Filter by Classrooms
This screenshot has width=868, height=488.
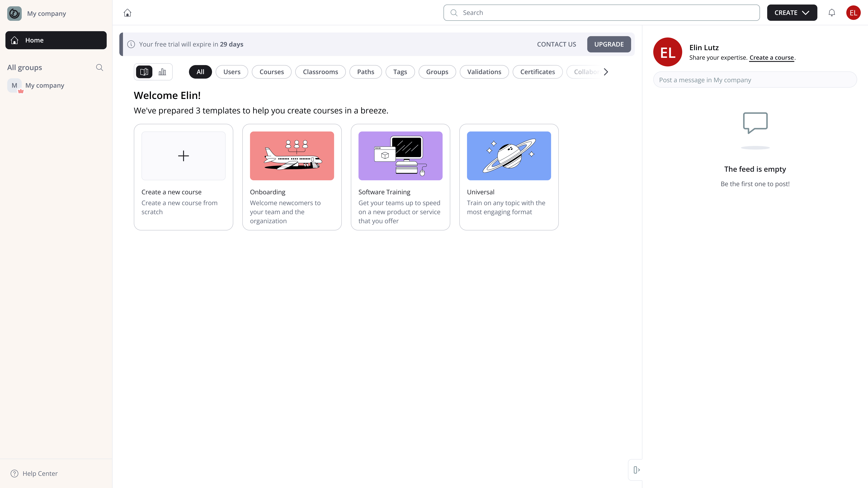click(320, 72)
